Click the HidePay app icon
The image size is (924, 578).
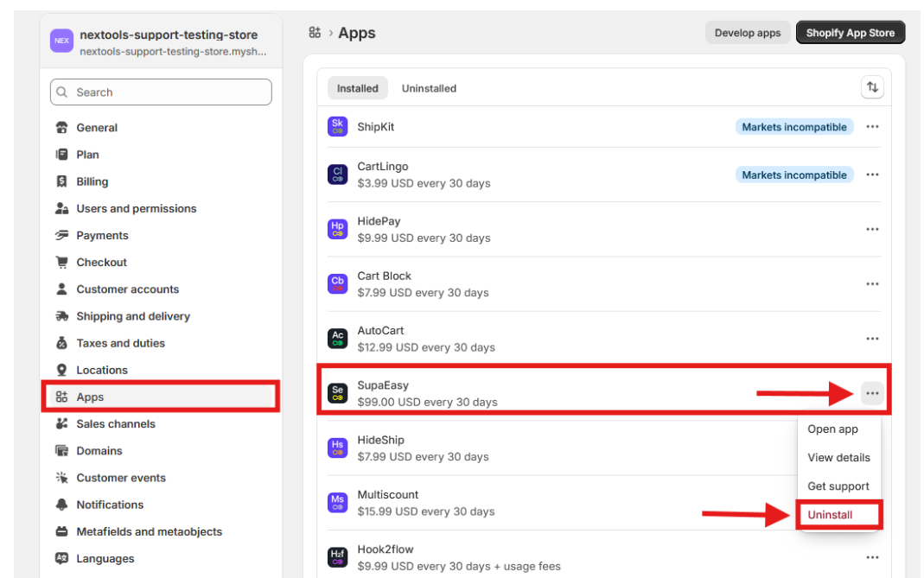tap(337, 229)
